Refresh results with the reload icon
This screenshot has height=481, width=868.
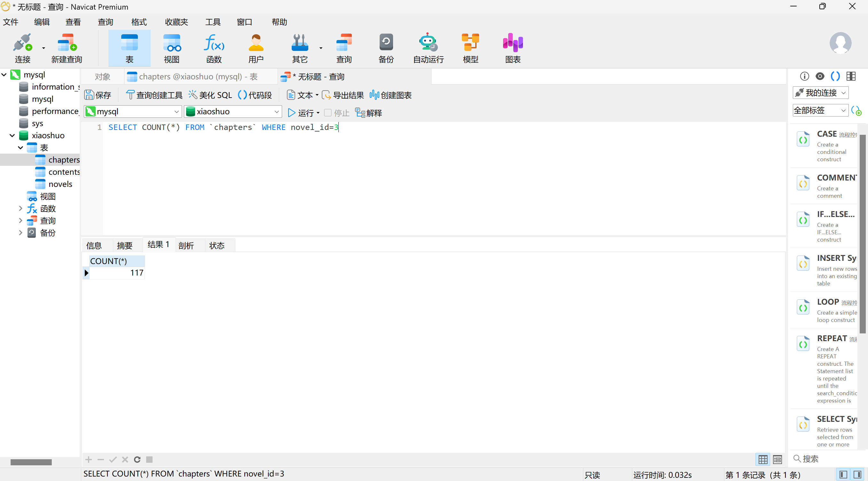point(137,460)
